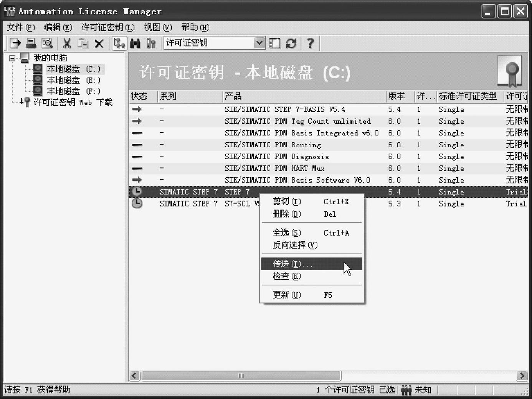Select product SIK/SIMATIC PDM HART Mux
Image resolution: width=532 pixels, height=399 pixels.
(x=275, y=168)
